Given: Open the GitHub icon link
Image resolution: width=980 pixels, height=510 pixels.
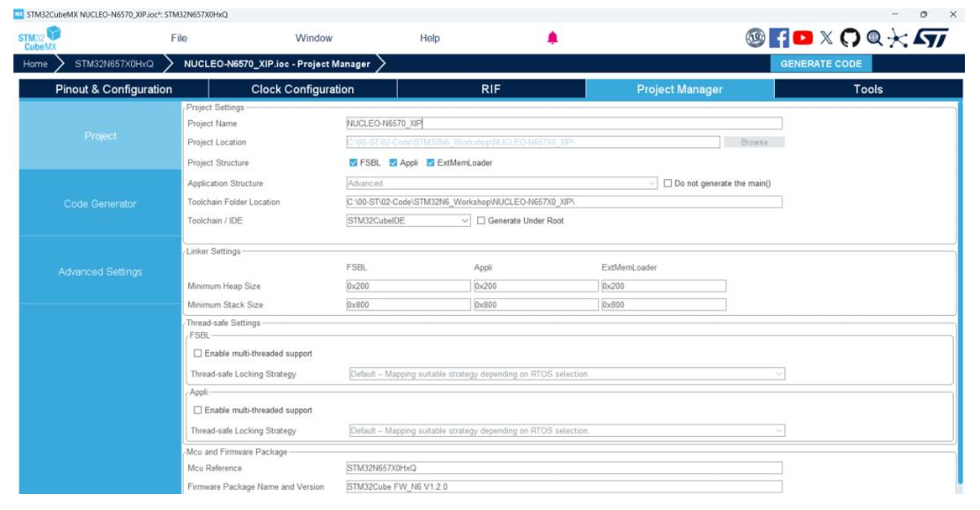Looking at the screenshot, I should tap(850, 38).
